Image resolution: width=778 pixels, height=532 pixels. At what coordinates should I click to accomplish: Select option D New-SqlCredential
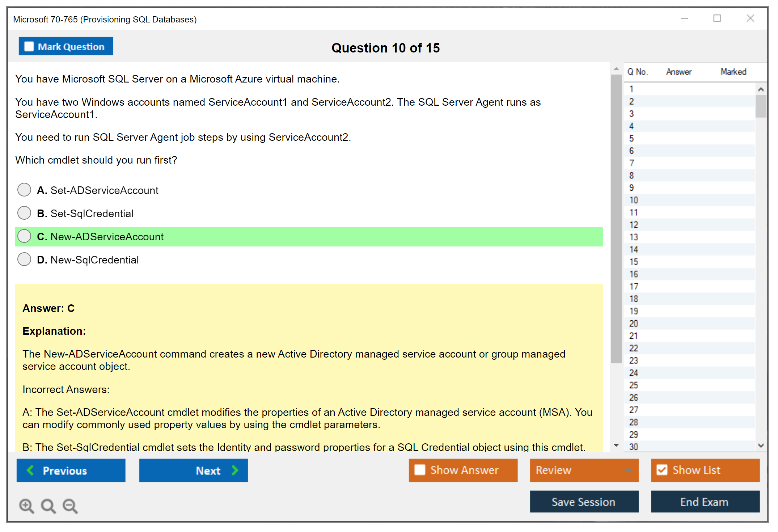[24, 259]
